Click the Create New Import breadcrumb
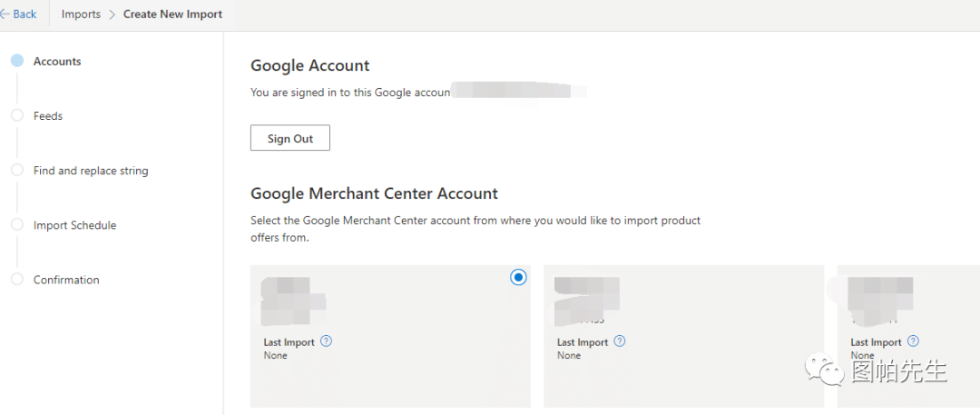The image size is (980, 415). [x=172, y=14]
